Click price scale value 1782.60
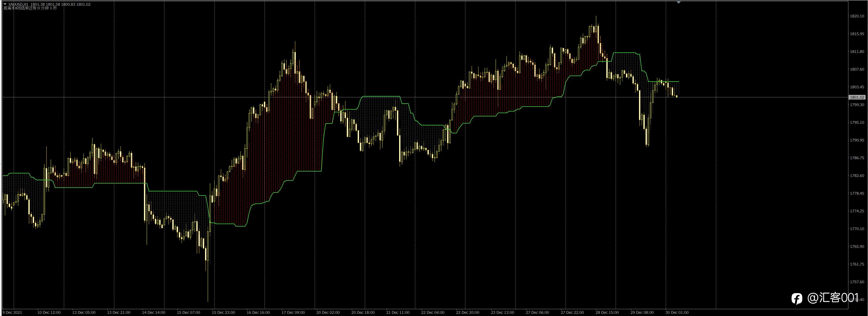 coord(857,176)
